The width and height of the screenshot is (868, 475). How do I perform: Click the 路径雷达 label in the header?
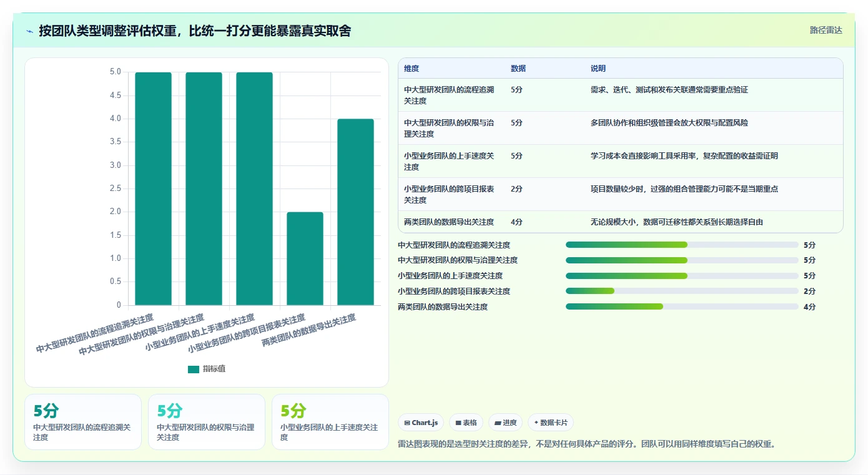(x=826, y=30)
